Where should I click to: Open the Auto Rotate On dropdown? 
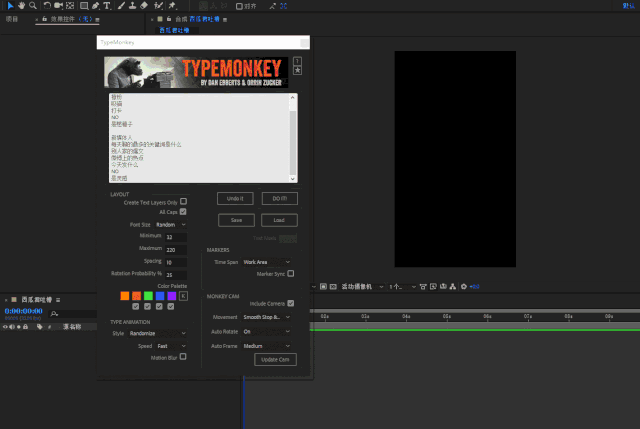tap(266, 331)
